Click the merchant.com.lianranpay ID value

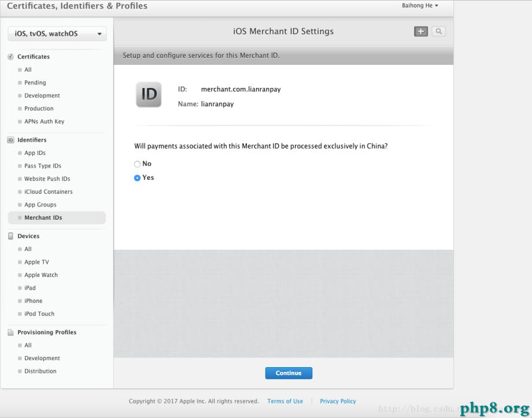point(241,89)
